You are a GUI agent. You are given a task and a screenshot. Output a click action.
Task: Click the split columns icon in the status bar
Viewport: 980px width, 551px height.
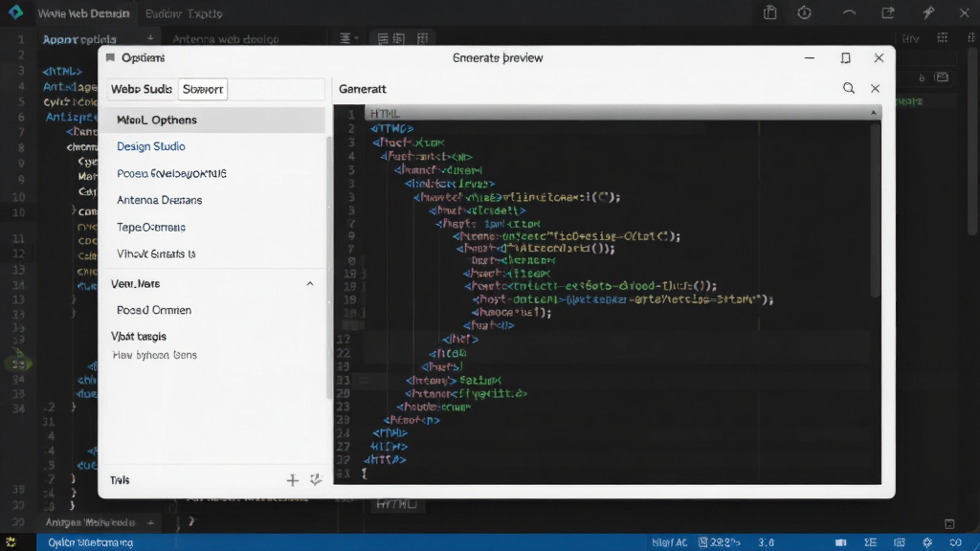[900, 542]
